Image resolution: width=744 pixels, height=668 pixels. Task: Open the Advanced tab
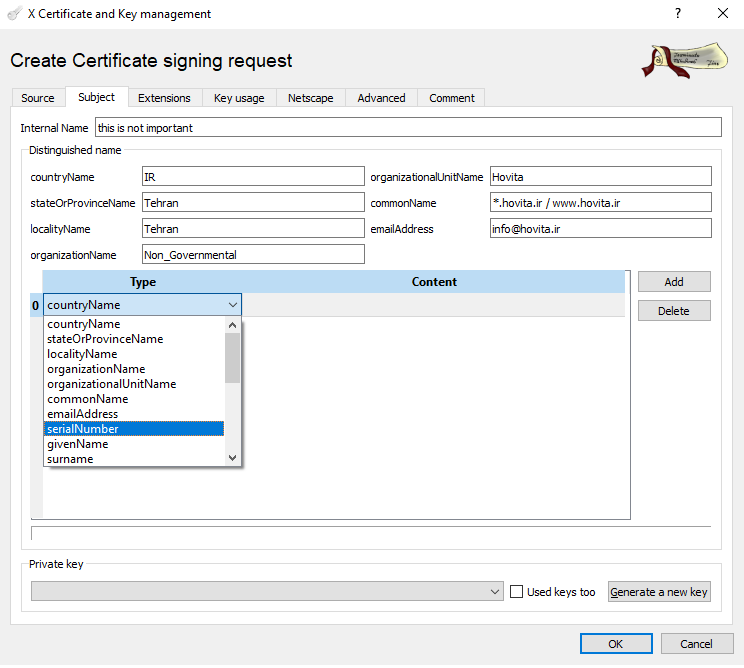pyautogui.click(x=381, y=98)
